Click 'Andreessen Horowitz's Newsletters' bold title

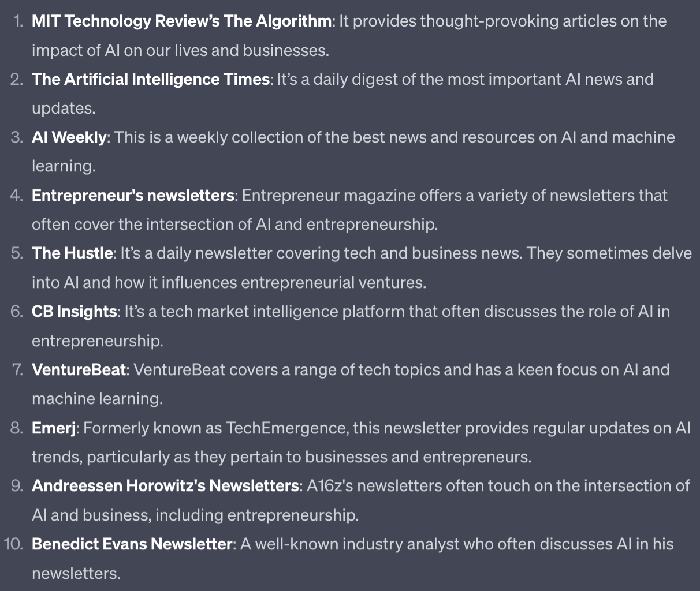pos(165,486)
